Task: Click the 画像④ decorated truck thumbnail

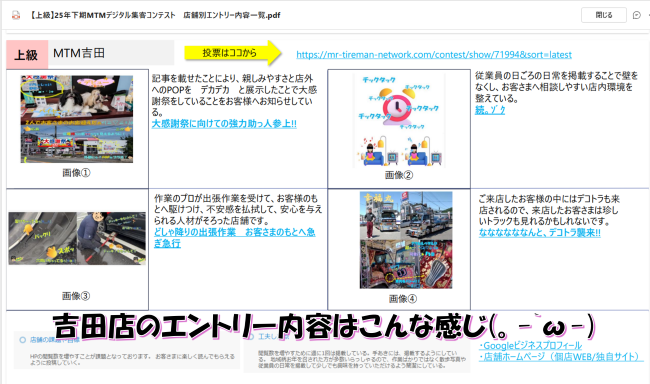Action: tap(406, 240)
